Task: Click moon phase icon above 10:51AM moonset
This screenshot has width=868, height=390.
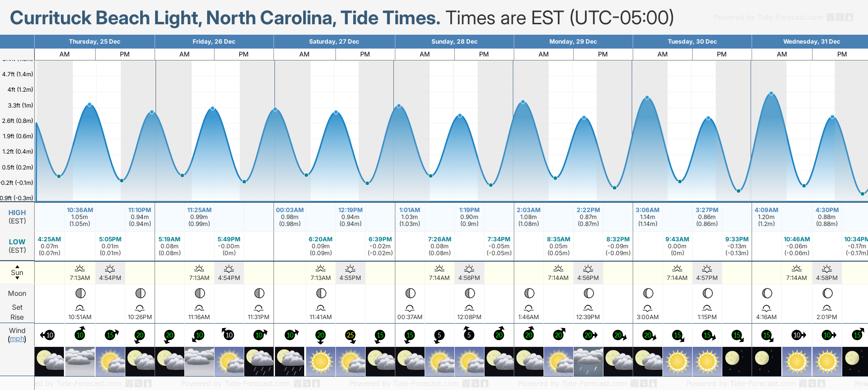Action: pos(80,293)
